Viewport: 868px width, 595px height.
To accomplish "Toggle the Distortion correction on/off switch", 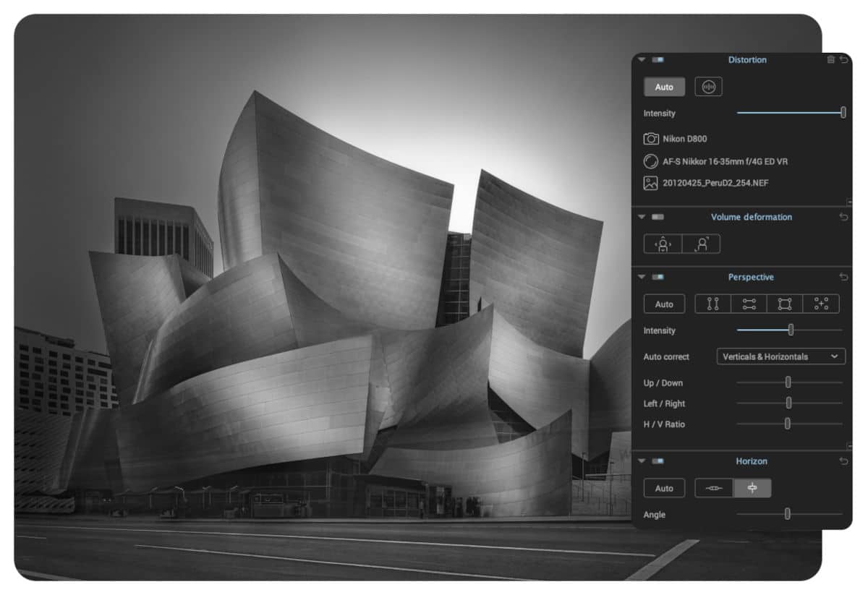I will point(658,60).
